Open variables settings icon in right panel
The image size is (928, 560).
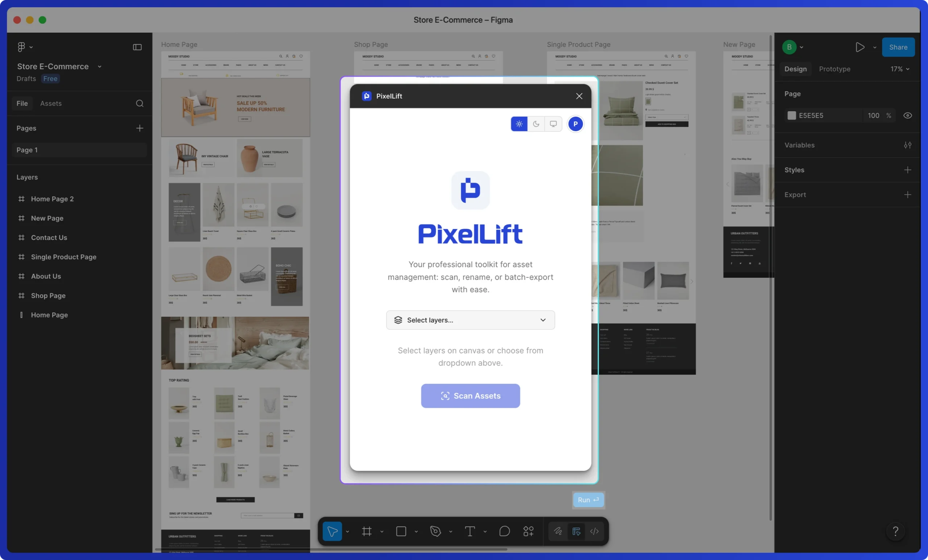908,145
